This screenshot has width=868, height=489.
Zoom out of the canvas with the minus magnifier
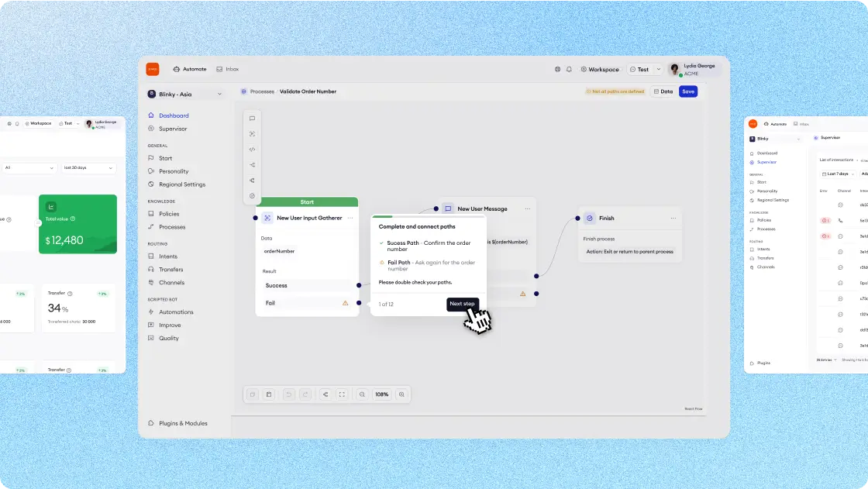[x=362, y=394]
